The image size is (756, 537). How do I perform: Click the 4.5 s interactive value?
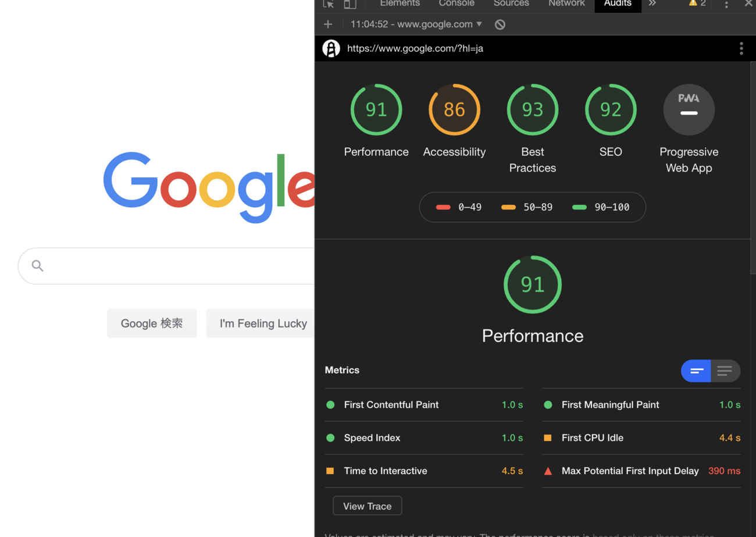tap(512, 471)
